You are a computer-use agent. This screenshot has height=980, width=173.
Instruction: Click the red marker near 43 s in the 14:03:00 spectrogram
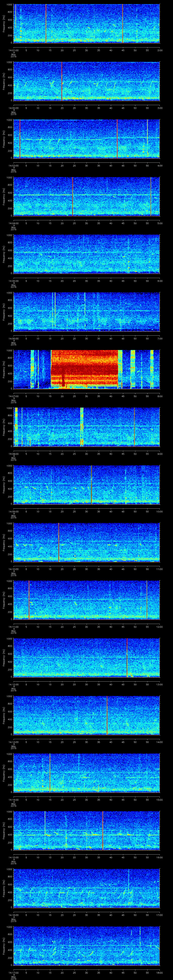117,139
